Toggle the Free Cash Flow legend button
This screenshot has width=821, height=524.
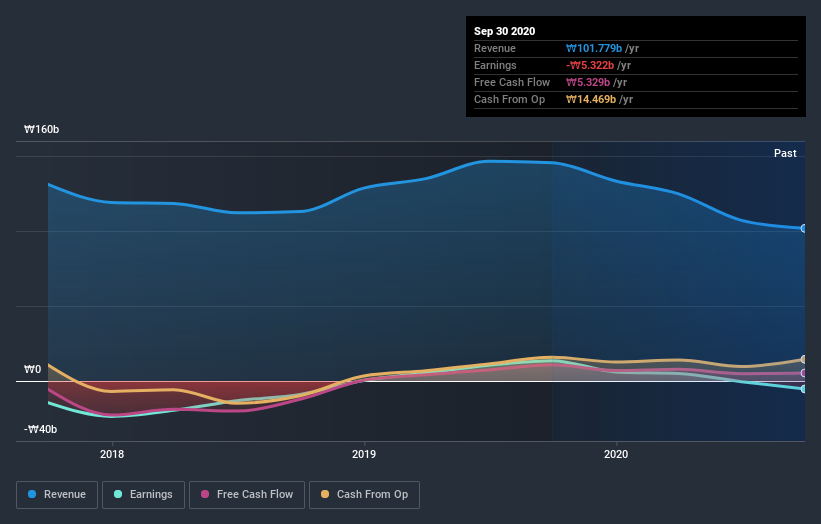point(247,495)
